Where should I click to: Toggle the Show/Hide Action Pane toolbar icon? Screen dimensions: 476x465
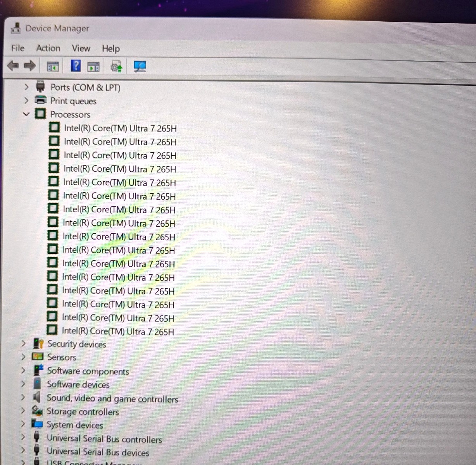tap(93, 66)
